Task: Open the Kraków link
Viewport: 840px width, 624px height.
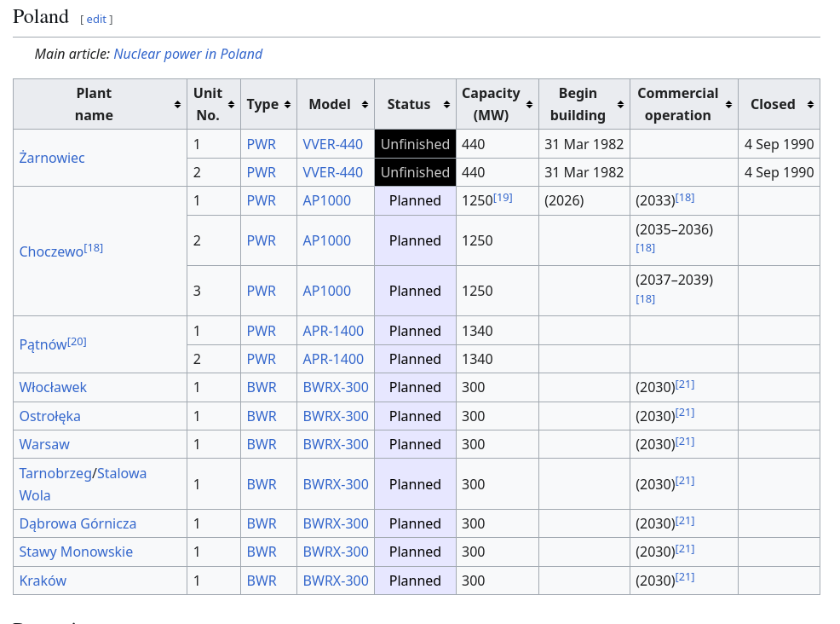Action: [43, 581]
